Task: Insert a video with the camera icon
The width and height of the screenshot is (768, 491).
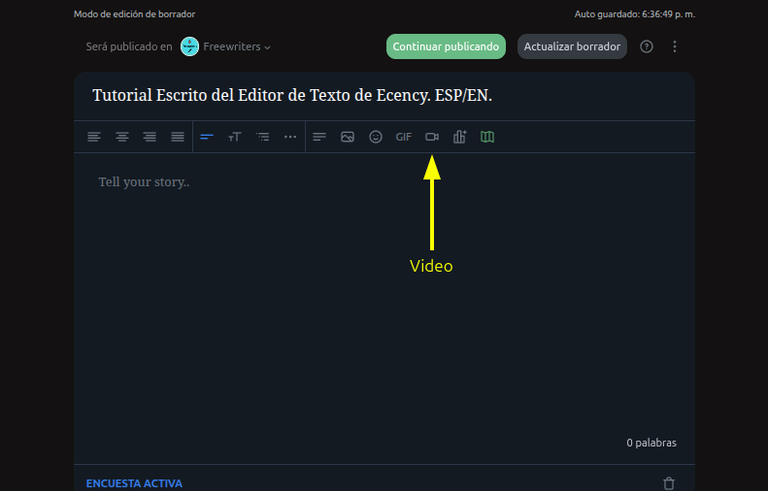Action: [432, 137]
